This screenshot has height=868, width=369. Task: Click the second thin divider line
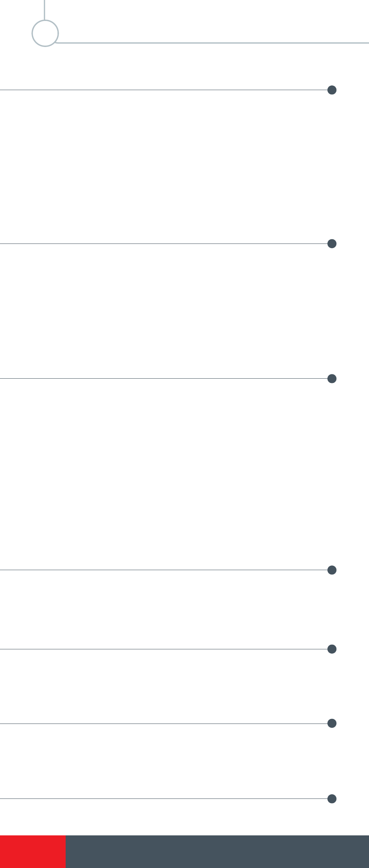[x=164, y=244]
